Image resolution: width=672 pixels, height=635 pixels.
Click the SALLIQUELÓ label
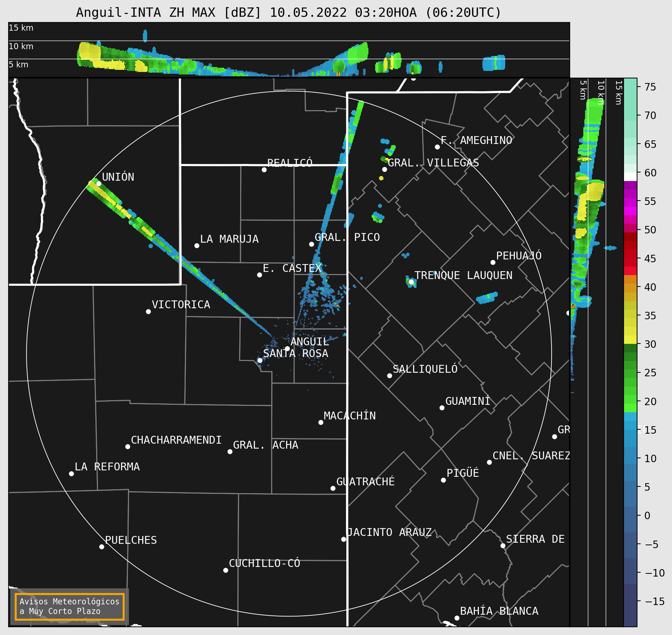pyautogui.click(x=425, y=369)
